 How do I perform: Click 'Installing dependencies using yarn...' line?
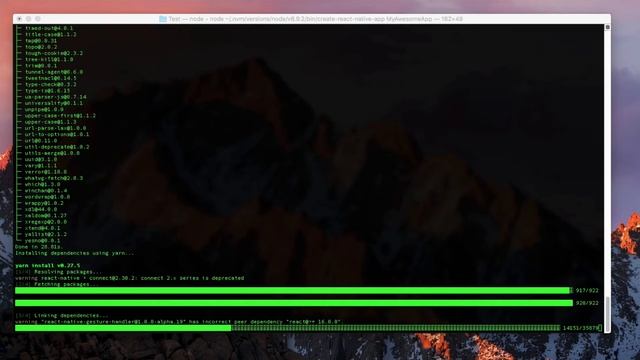click(x=75, y=253)
